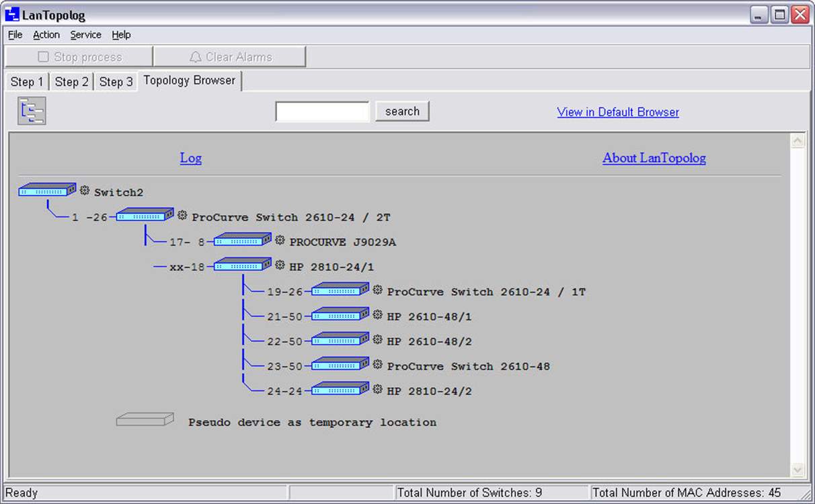Select the HP 2610-48/2 switch icon
This screenshot has height=504, width=815.
pos(340,339)
